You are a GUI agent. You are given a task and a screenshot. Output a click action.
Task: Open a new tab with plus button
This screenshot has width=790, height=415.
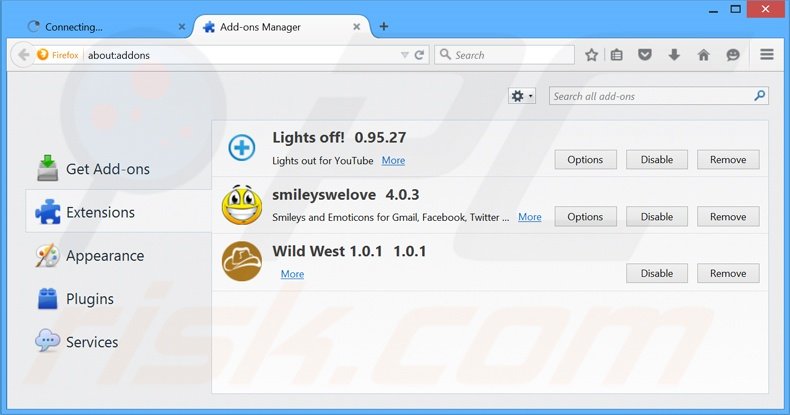[x=384, y=26]
